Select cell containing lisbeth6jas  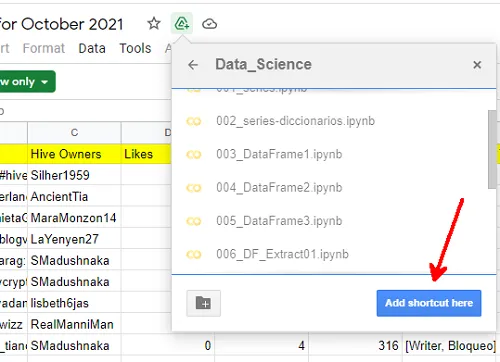pyautogui.click(x=74, y=303)
